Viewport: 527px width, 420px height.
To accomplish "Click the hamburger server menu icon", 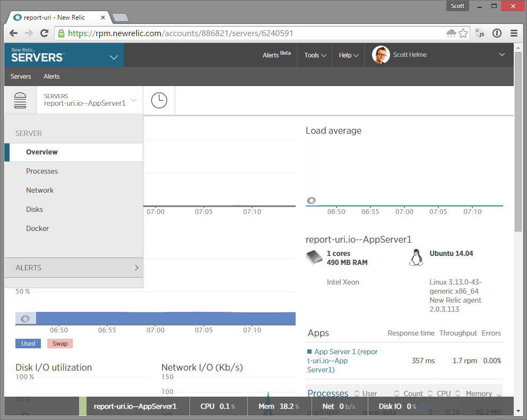I will coord(20,100).
